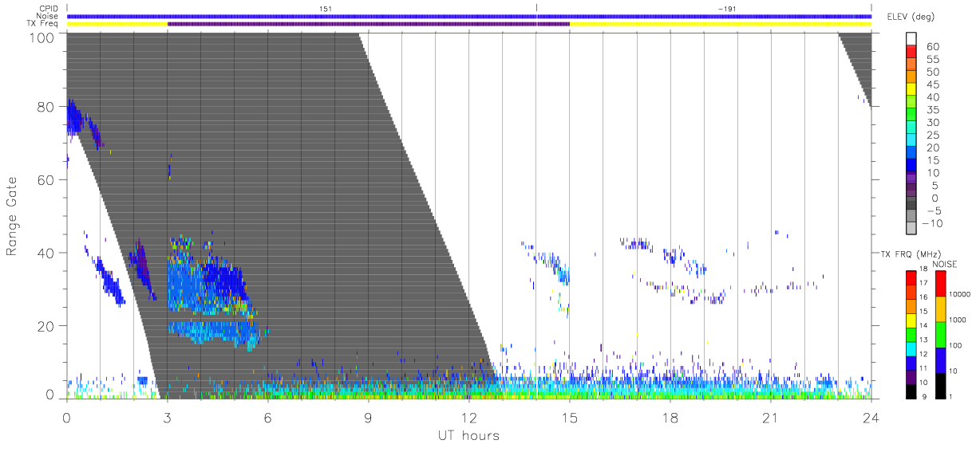The width and height of the screenshot is (980, 452).
Task: Click the UT hours tick label 12
Action: pyautogui.click(x=469, y=418)
